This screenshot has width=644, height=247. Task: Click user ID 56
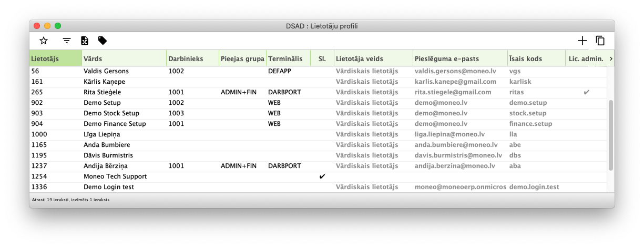35,71
